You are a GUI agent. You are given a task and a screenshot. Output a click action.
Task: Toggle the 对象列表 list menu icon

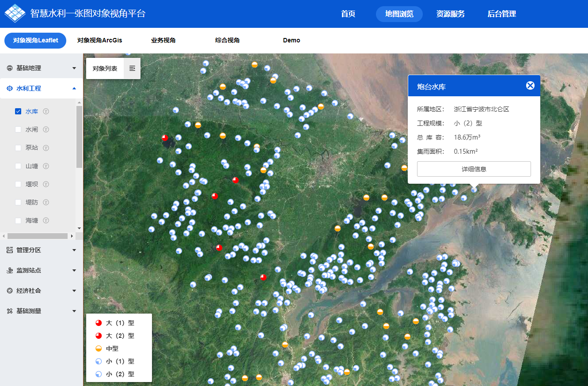tap(132, 68)
